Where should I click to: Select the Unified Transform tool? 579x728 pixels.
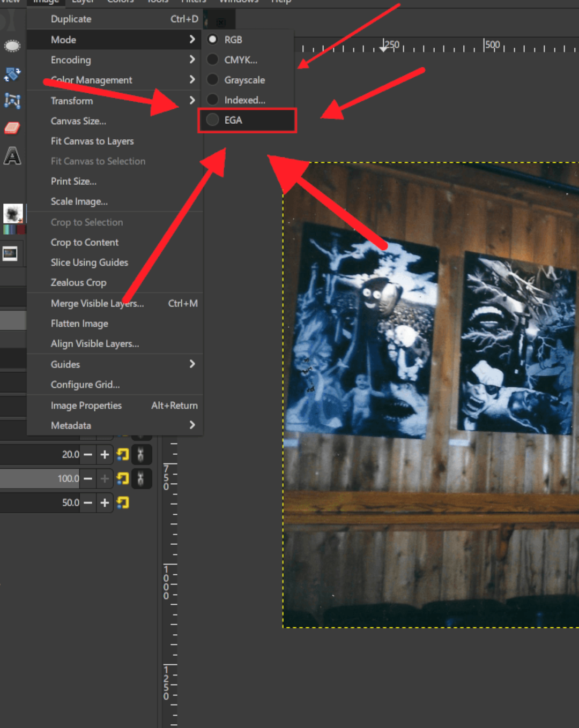click(x=12, y=74)
